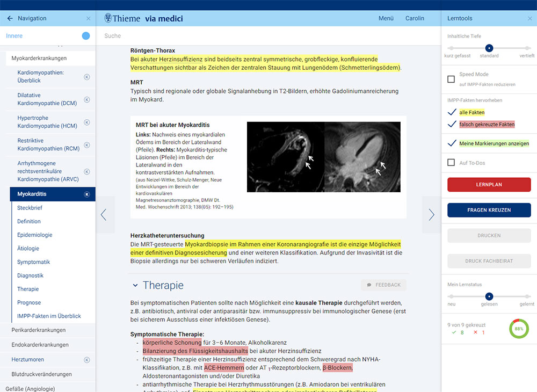The image size is (537, 392).
Task: Expand Endokarderkrankungen in navigation
Action: point(40,345)
